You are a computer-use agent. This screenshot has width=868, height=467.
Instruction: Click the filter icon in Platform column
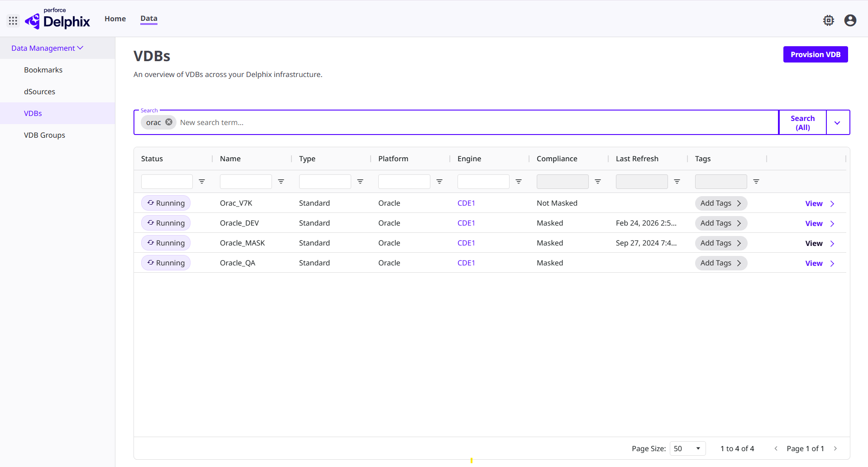[x=439, y=181]
